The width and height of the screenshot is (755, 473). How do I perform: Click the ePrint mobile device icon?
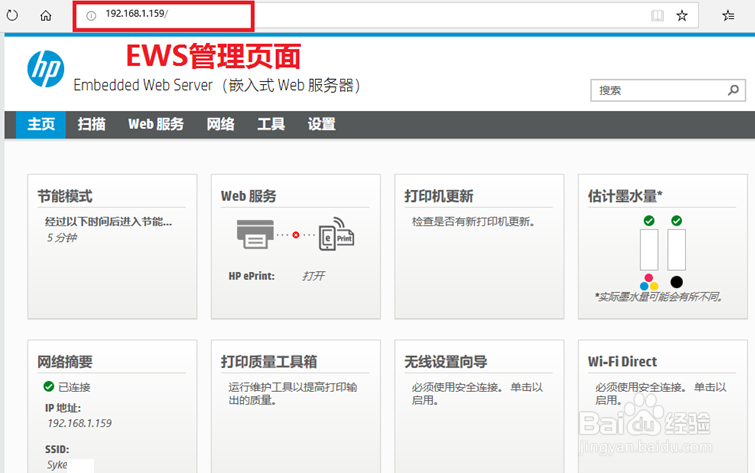[x=336, y=235]
